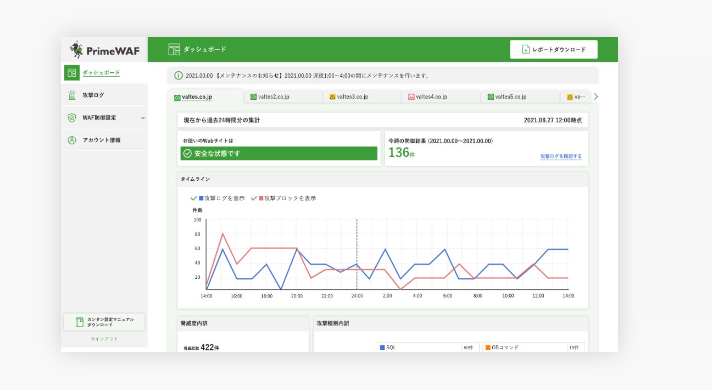
Task: Click the dashed 24:00 marker line on chart
Action: [356, 254]
